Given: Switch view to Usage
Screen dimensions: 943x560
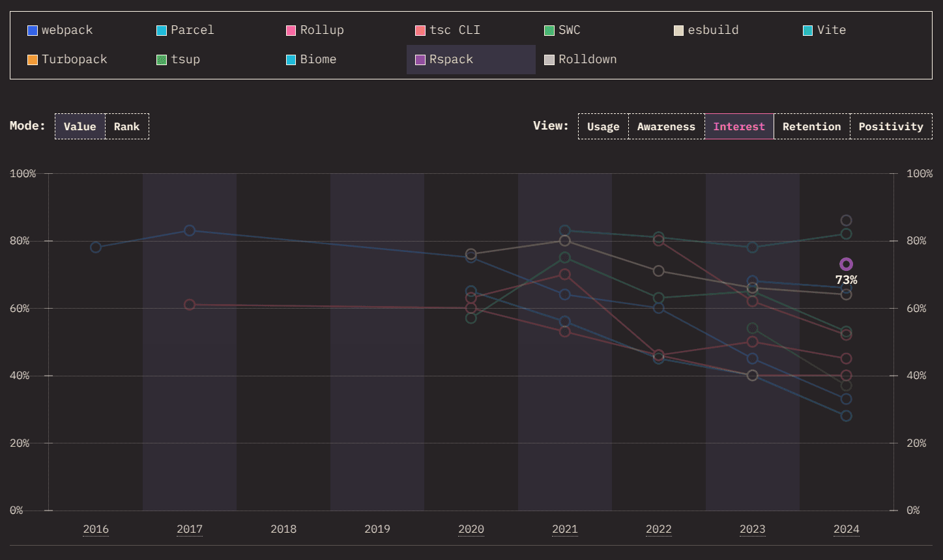Looking at the screenshot, I should (603, 126).
